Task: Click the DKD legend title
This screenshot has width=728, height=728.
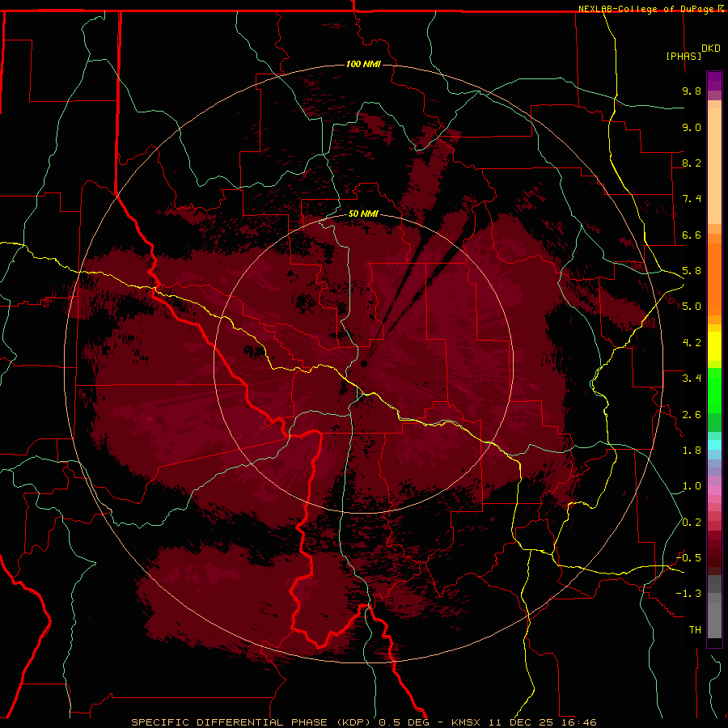Action: tap(710, 49)
